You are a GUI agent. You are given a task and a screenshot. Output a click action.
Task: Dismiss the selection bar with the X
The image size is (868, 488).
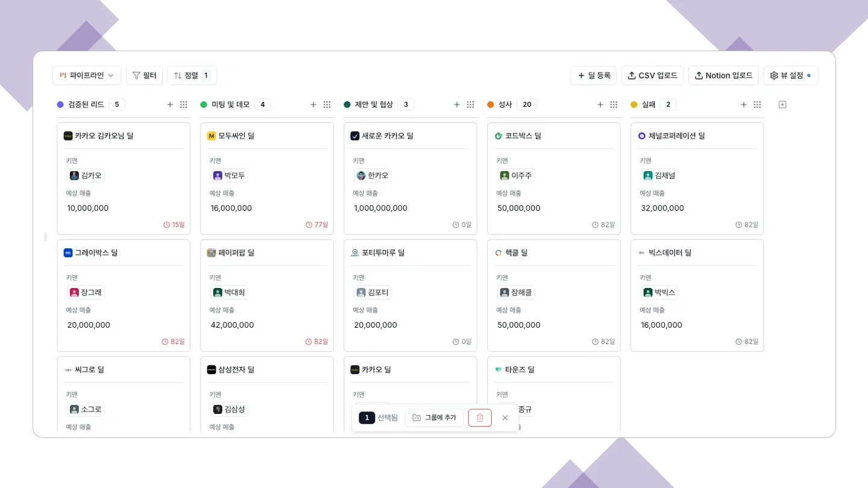pyautogui.click(x=505, y=418)
